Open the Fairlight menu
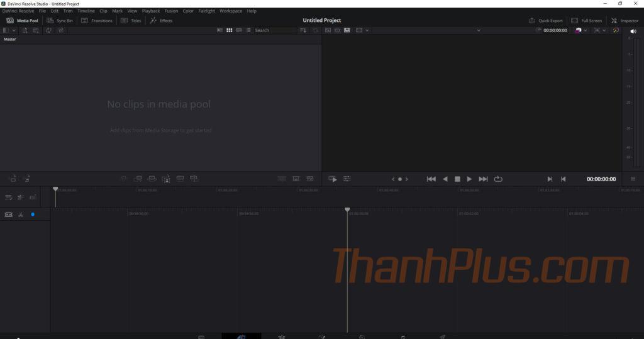644x339 pixels. point(206,11)
